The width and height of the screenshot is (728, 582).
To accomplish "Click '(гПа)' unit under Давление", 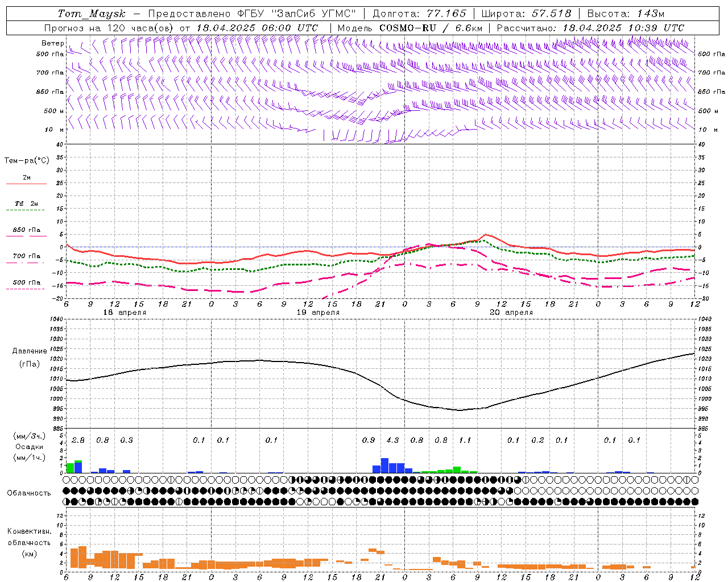I will pyautogui.click(x=30, y=364).
